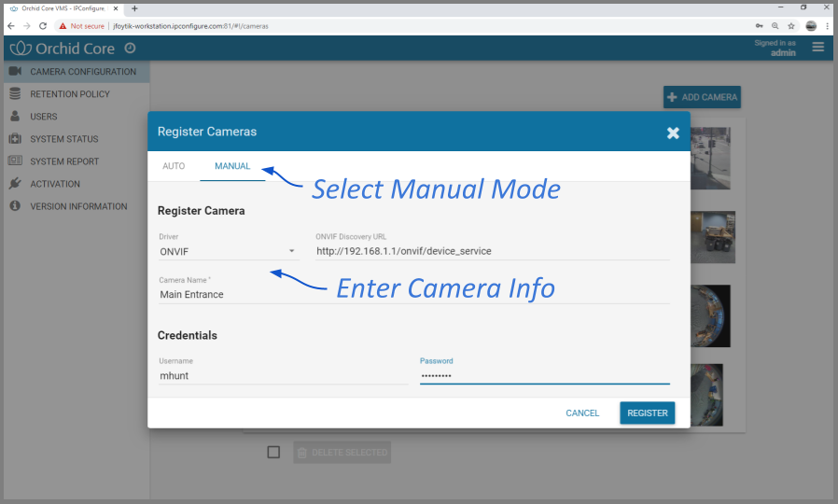Click the bottom fisheye camera thumbnail
This screenshot has width=838, height=504.
(x=706, y=395)
